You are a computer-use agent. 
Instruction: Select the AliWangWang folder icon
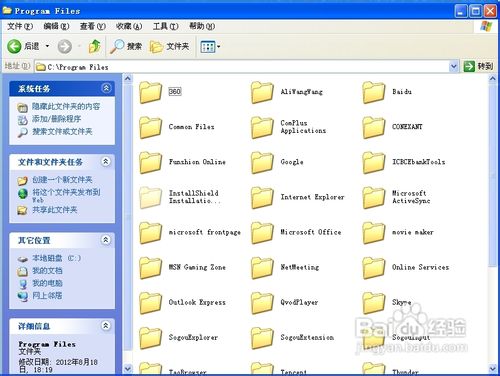(262, 92)
